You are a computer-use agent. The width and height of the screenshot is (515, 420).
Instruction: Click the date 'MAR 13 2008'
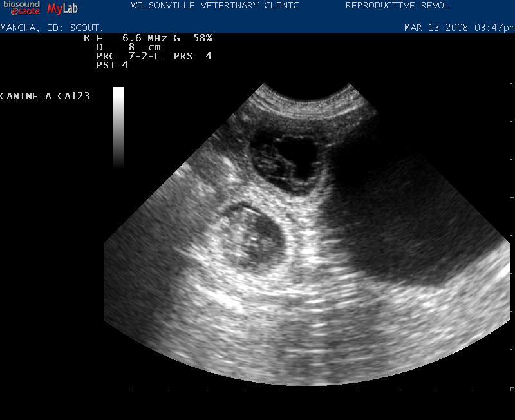point(436,28)
